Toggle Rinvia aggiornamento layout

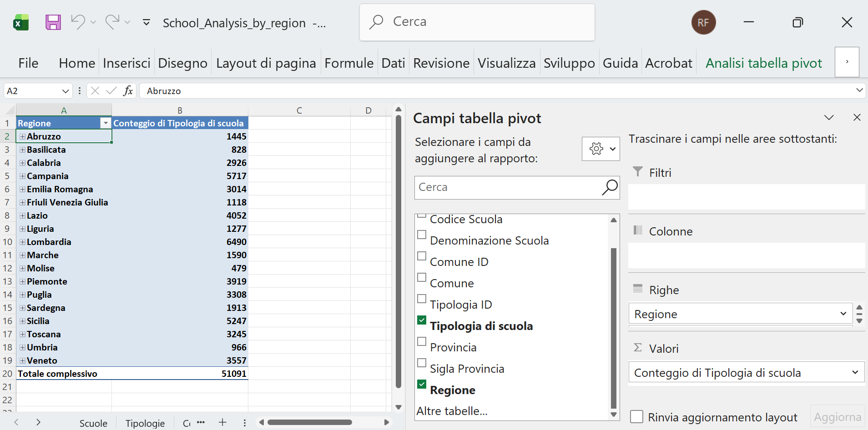(636, 416)
